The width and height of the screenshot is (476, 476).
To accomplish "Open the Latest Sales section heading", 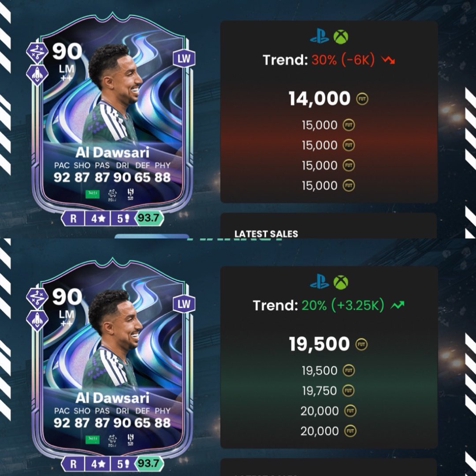I will tap(266, 234).
